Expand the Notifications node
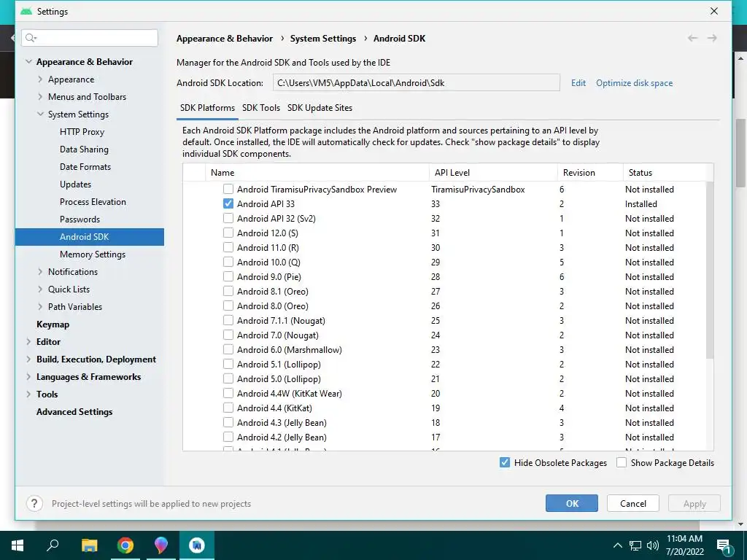 [41, 272]
